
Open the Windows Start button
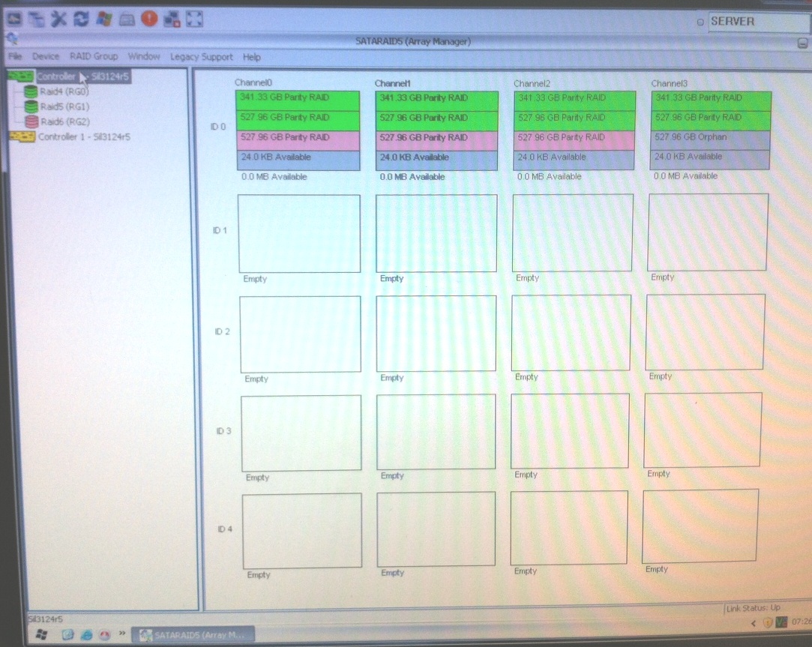pyautogui.click(x=41, y=634)
